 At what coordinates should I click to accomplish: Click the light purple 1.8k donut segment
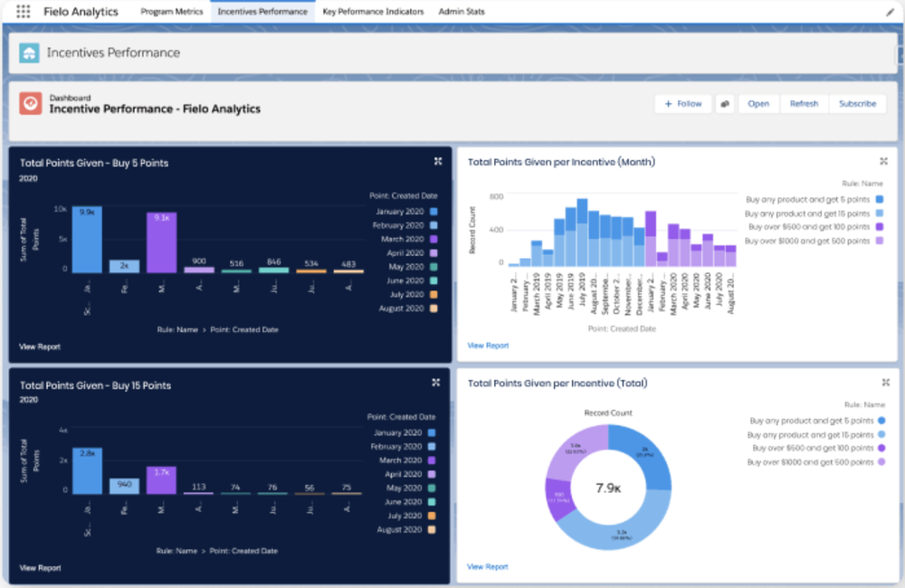click(x=575, y=449)
